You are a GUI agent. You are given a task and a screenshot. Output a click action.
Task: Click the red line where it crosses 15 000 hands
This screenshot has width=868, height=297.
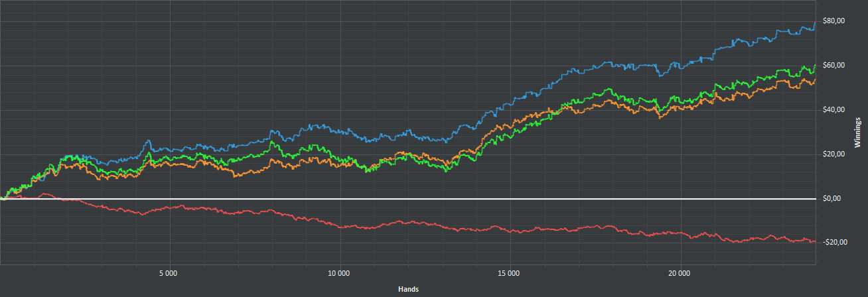(x=510, y=230)
